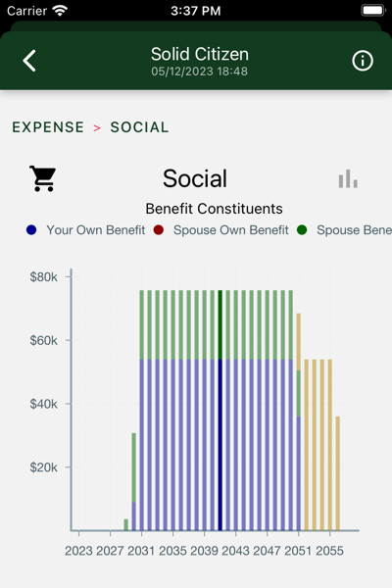Go to EXPENSE breadcrumb

pyautogui.click(x=48, y=127)
